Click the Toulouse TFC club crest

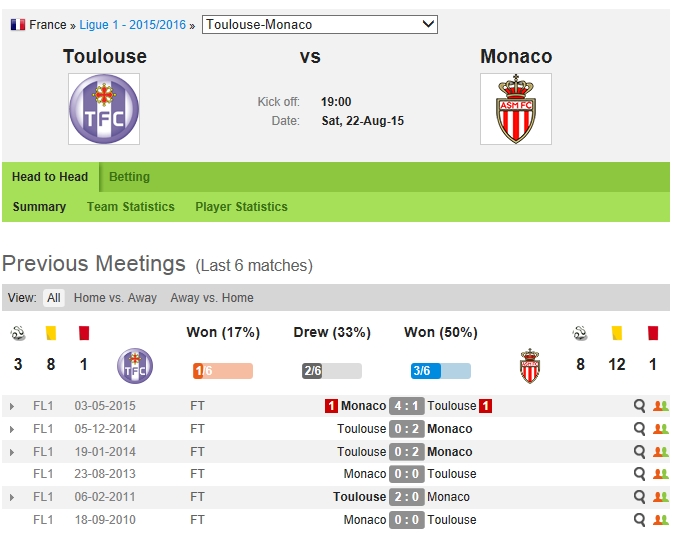pos(104,109)
